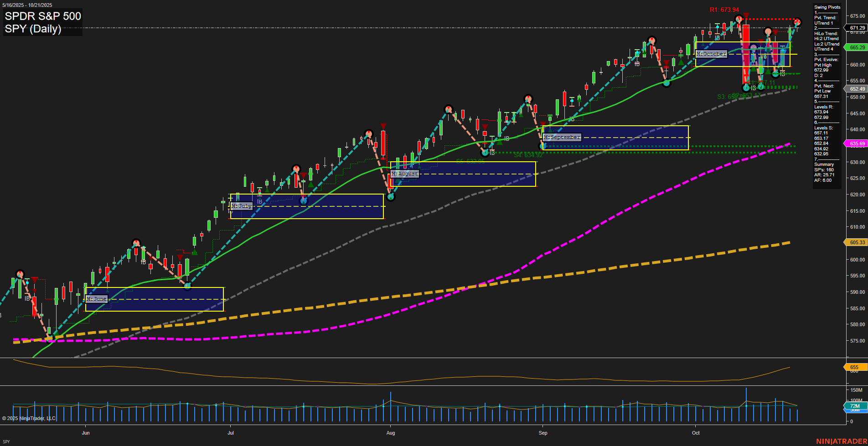Open the SPY tab at bottom left
The image size is (868, 446).
click(x=6, y=441)
